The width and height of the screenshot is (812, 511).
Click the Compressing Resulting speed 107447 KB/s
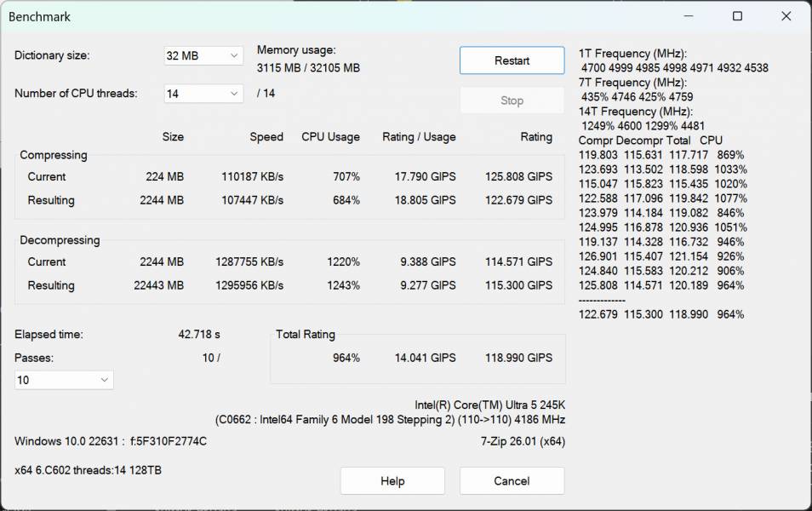pyautogui.click(x=252, y=200)
